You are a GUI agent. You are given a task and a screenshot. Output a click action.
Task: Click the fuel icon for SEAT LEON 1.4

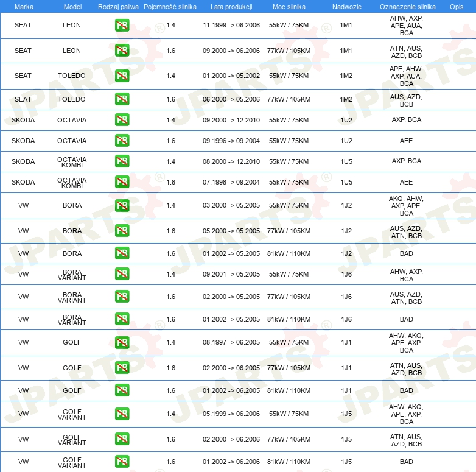tap(122, 25)
